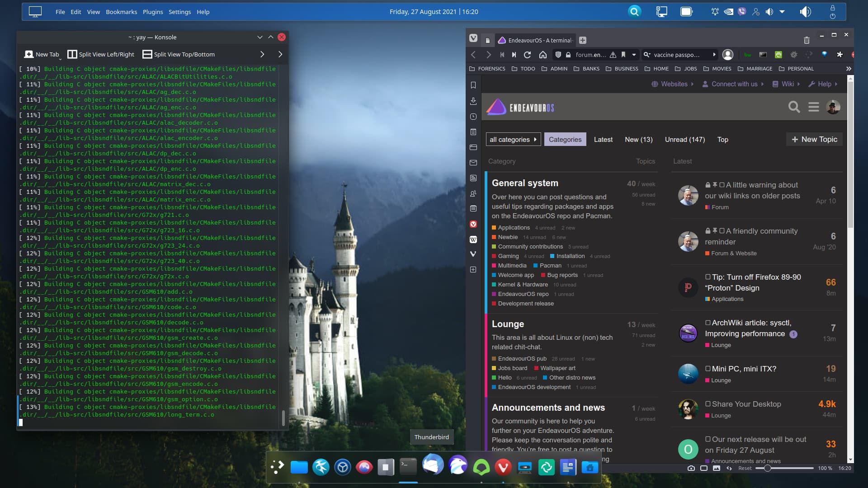Open the Bookmarks panel in Vivaldi sidebar
Viewport: 868px width, 488px height.
click(473, 85)
